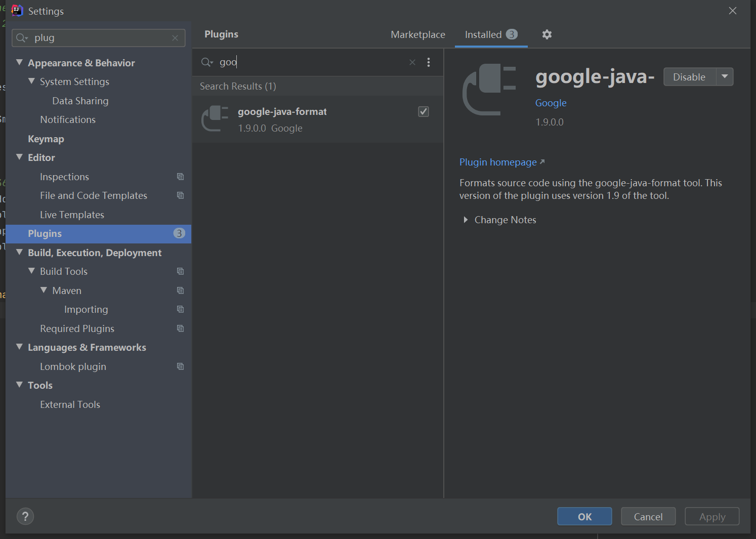Open the Disable button dropdown arrow
Image resolution: width=756 pixels, height=539 pixels.
coord(725,76)
